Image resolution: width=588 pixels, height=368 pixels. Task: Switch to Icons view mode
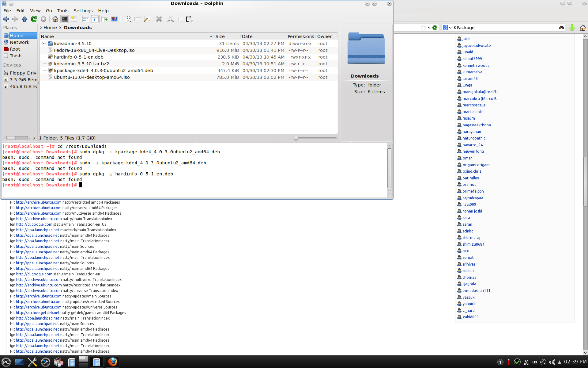point(86,19)
